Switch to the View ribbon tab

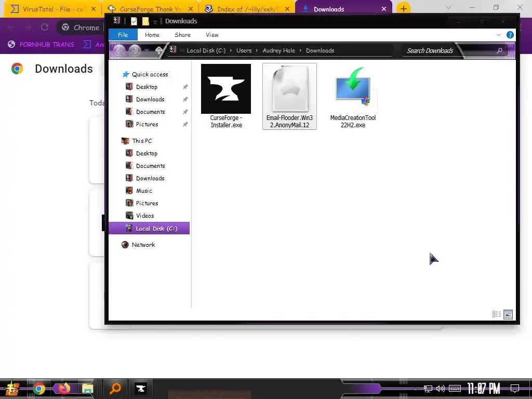[x=212, y=35]
